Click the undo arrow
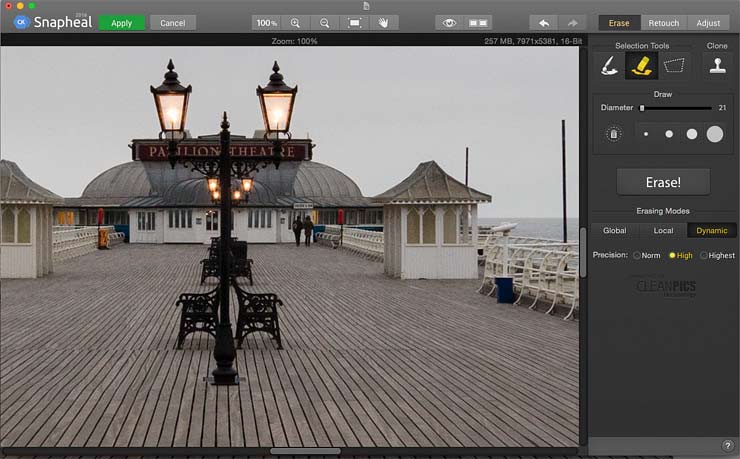 544,23
